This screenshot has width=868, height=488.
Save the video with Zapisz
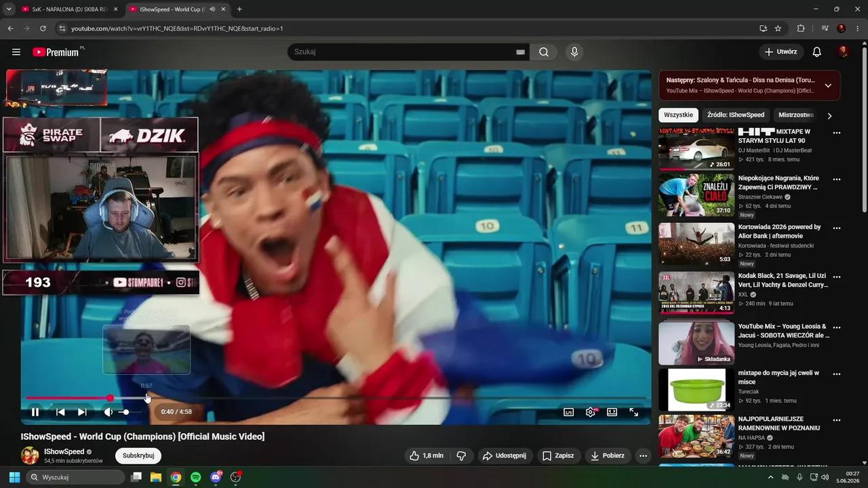(x=558, y=455)
